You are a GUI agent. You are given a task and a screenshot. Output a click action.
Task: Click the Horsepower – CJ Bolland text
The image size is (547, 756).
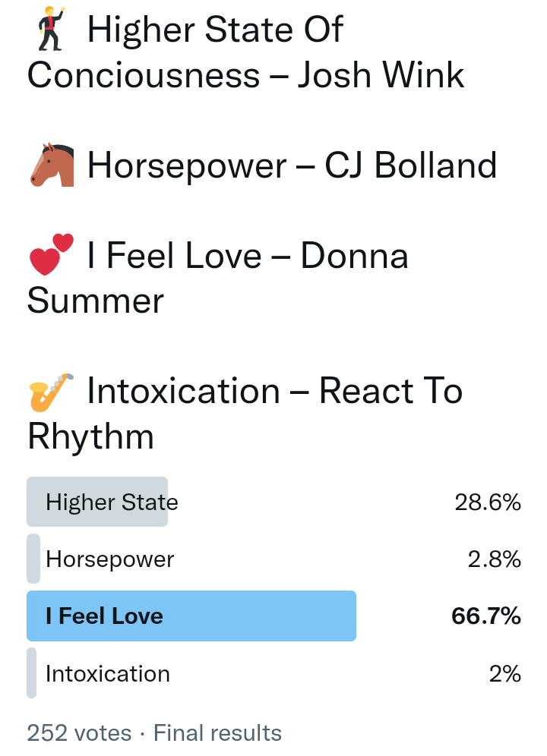tap(292, 165)
